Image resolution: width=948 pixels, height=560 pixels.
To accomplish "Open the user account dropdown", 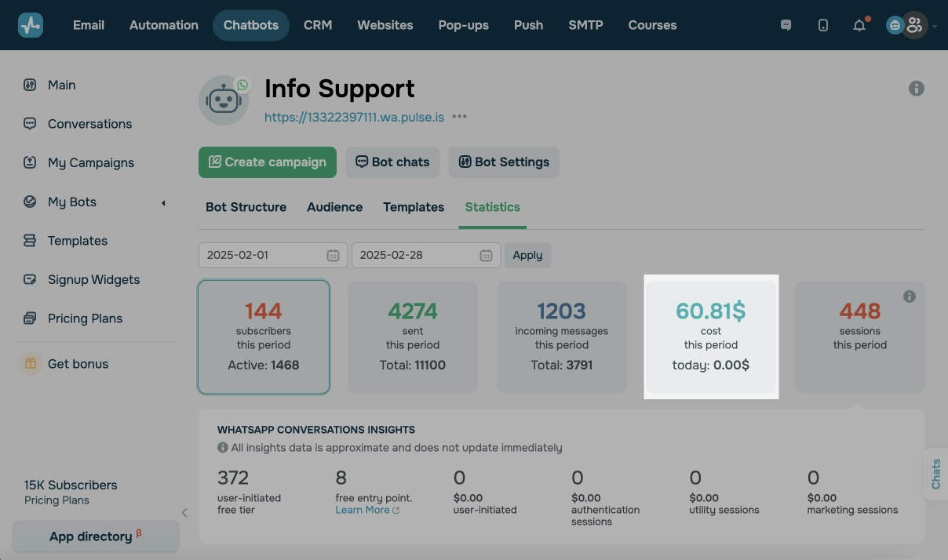I will [x=913, y=25].
